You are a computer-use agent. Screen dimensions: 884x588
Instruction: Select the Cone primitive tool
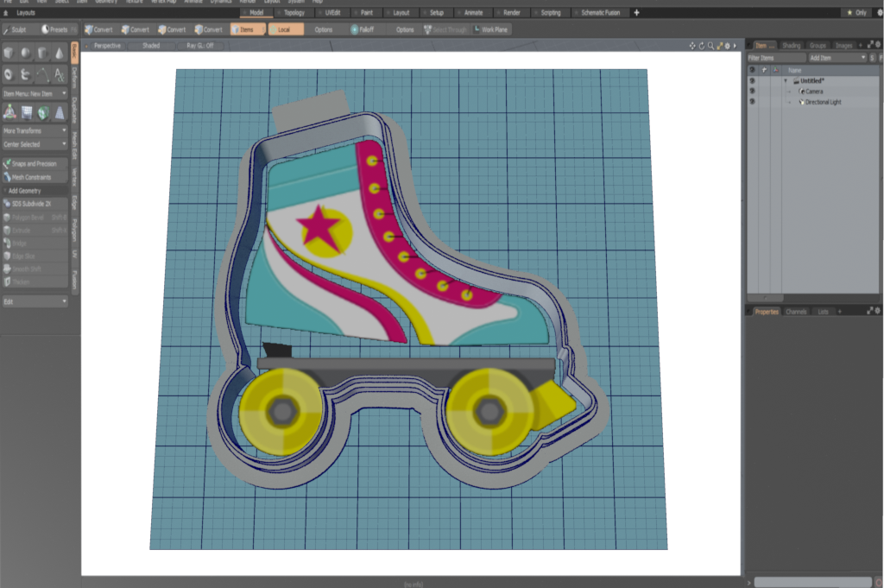(x=59, y=53)
